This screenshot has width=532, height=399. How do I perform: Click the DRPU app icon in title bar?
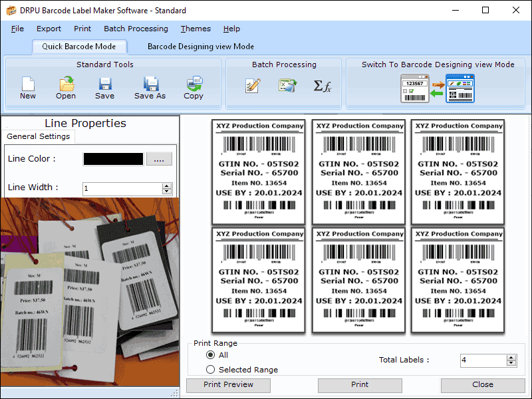11,11
